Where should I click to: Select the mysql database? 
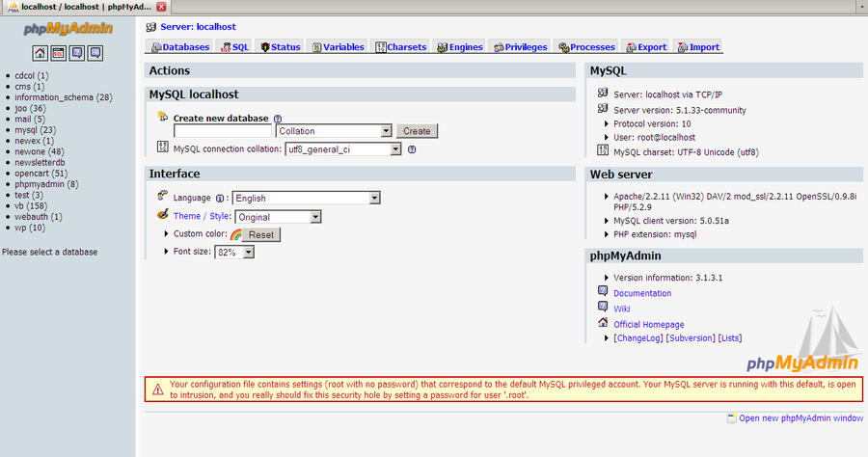36,130
